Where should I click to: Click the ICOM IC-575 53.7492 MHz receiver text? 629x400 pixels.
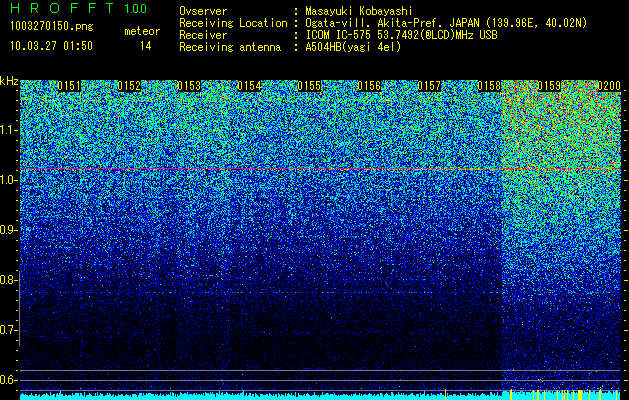pyautogui.click(x=401, y=35)
